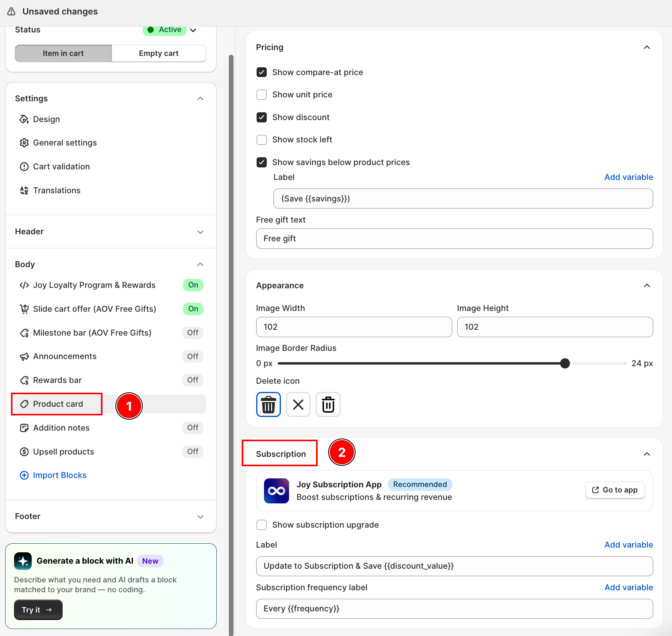Click the Image Width input field
Screen dimensions: 672x636
pos(354,327)
